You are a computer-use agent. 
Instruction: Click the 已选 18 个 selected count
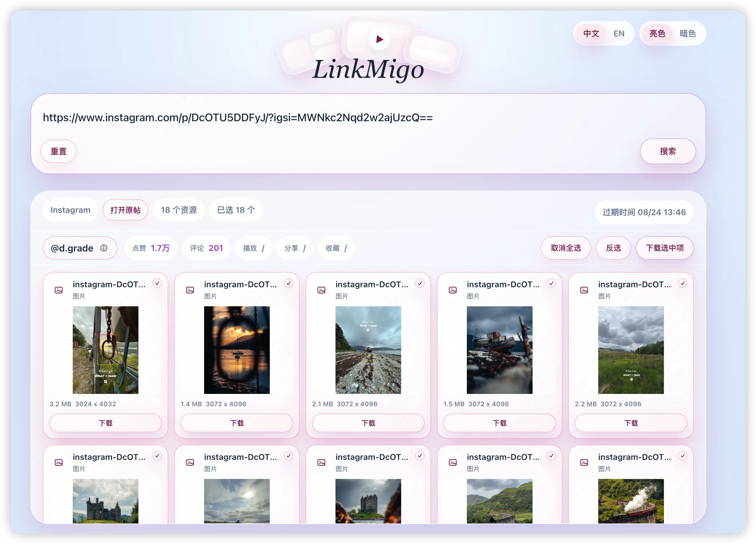(x=236, y=210)
